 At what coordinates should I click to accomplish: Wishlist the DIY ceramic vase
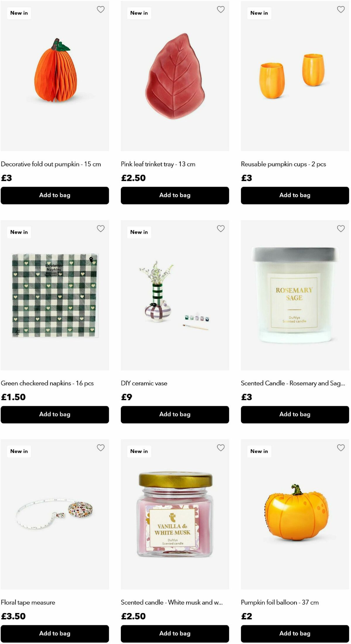click(221, 229)
